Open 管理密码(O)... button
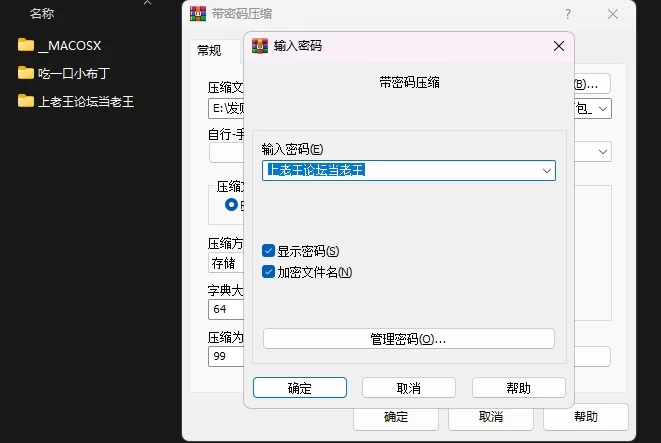The image size is (661, 443). click(x=408, y=339)
